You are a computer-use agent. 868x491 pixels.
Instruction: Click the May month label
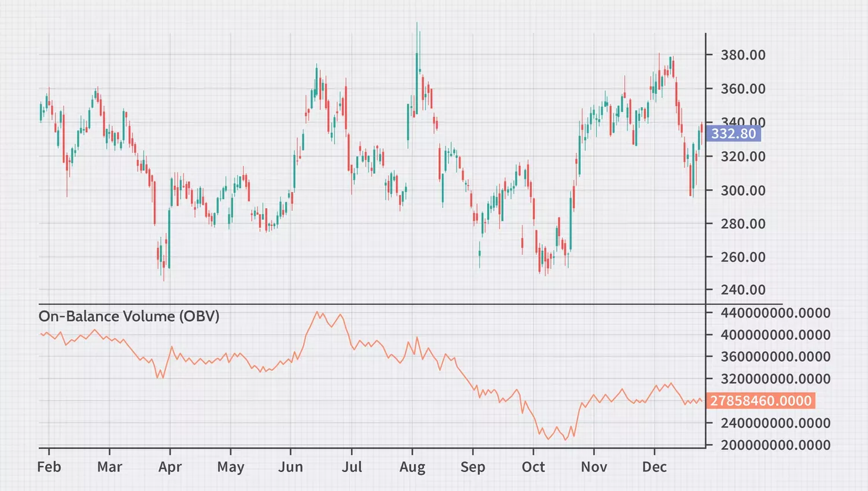[231, 467]
